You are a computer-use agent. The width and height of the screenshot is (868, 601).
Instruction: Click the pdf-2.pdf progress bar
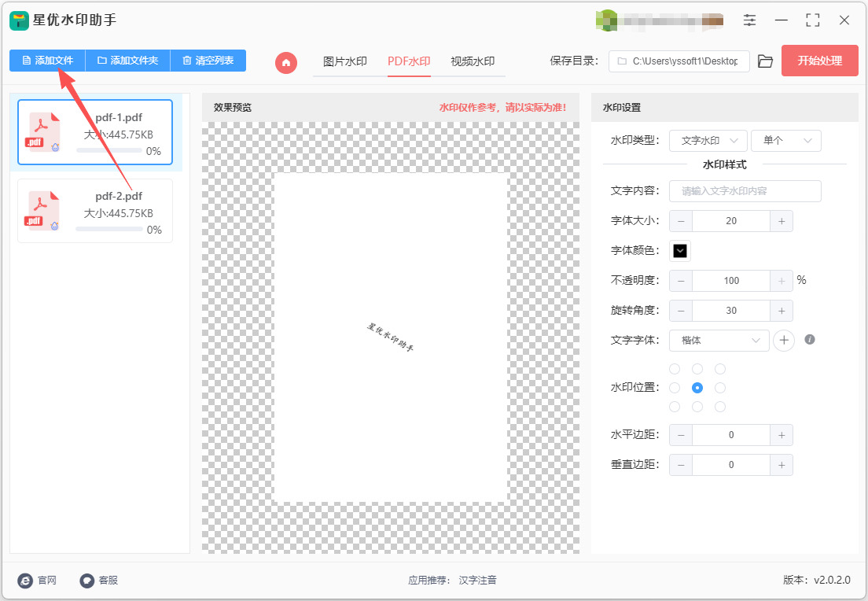tap(109, 230)
